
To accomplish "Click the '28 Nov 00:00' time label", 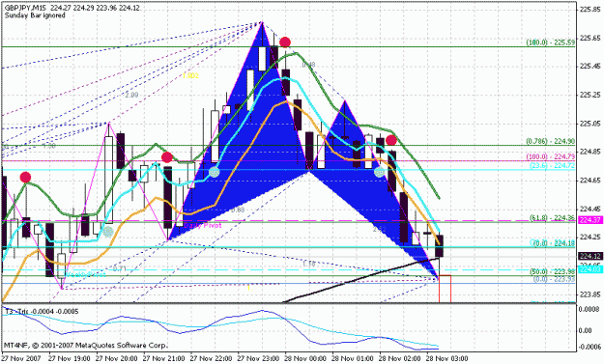I will 305,358.
